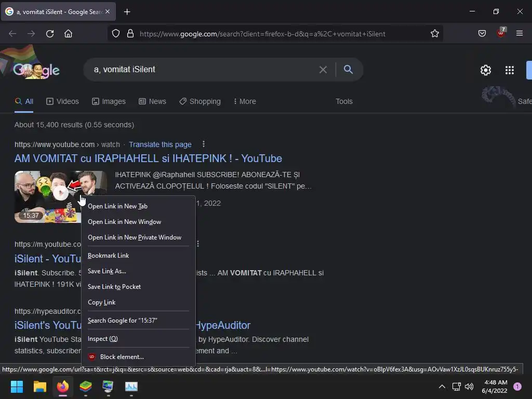Open options dots beside m.youtube.com result
The height and width of the screenshot is (399, 532).
pyautogui.click(x=198, y=244)
